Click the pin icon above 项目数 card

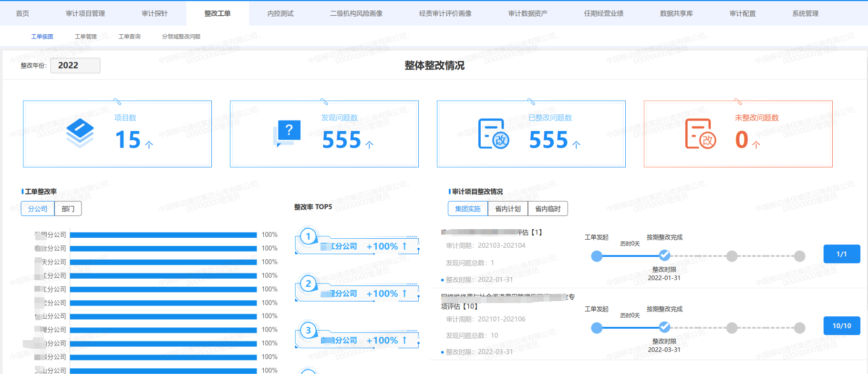tap(117, 101)
